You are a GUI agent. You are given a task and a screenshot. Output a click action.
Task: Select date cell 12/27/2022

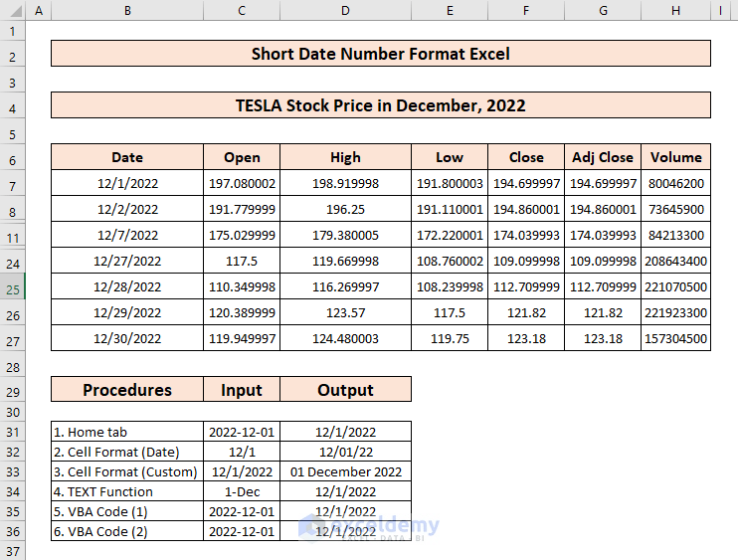click(x=127, y=261)
